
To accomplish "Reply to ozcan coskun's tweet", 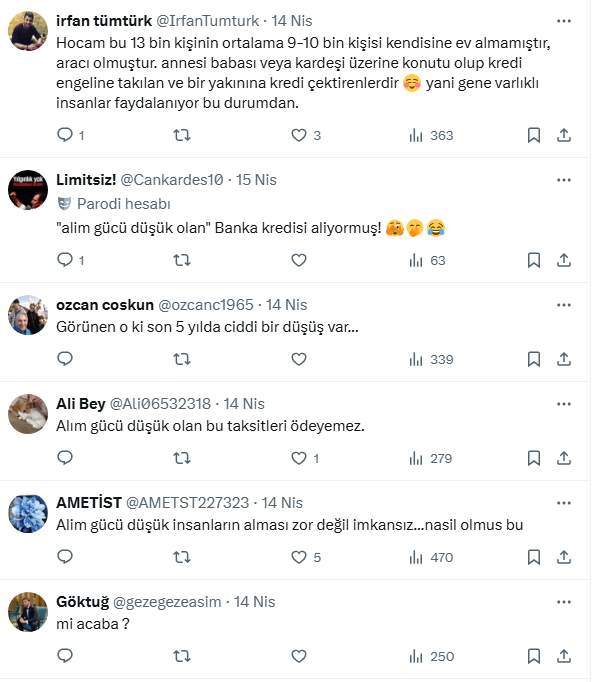I will [x=65, y=359].
